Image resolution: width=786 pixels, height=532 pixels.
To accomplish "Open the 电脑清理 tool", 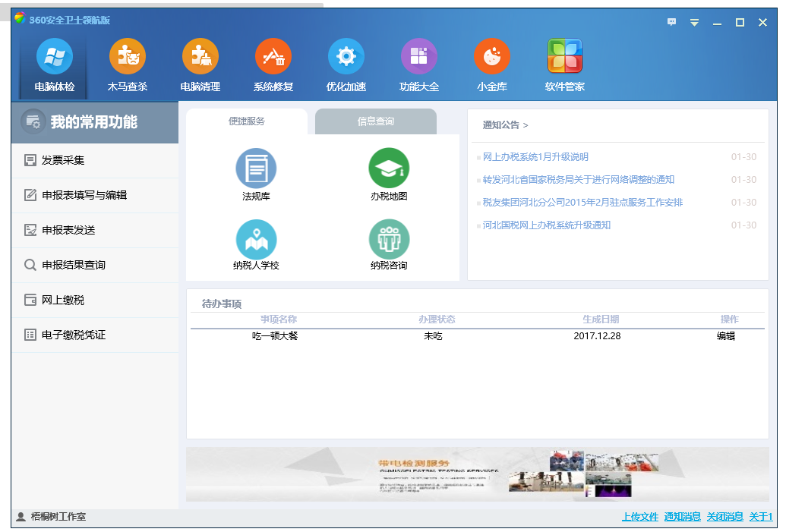I will point(200,58).
